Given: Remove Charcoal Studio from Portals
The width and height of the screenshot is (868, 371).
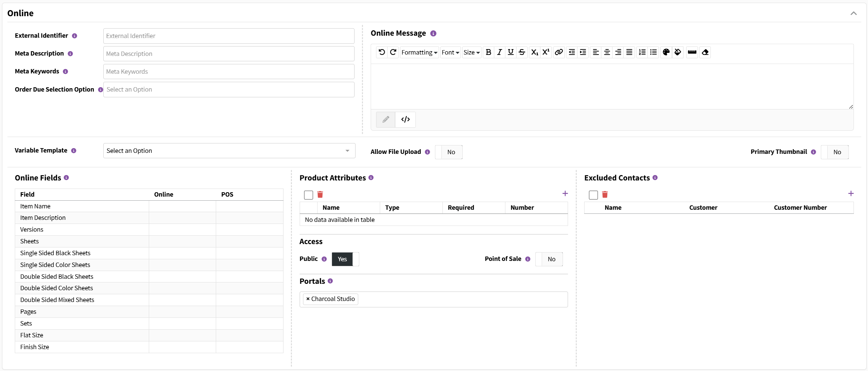Looking at the screenshot, I should click(x=308, y=299).
